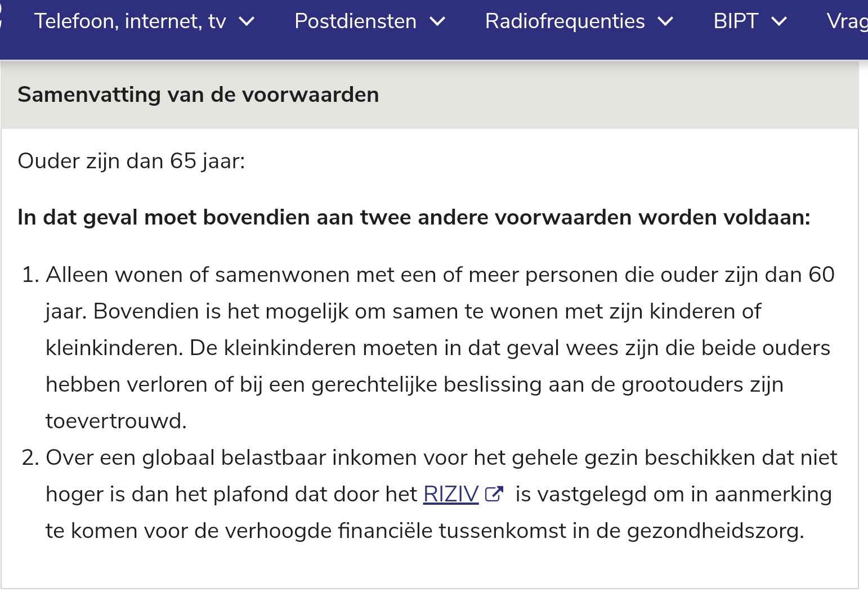Screen dimensions: 868x592
Task: Click the "Ouder zijn dan 65 jaar:" text
Action: click(x=132, y=161)
